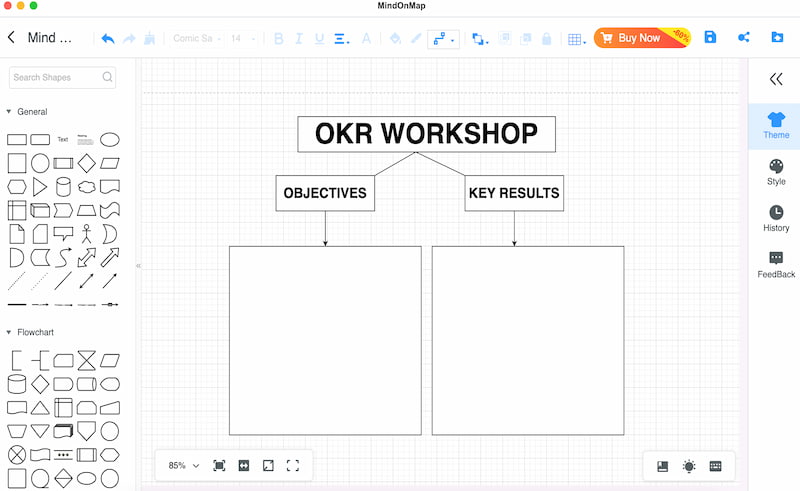Select the crossed-circle summing junction shape
Screen dimensions: 800x491
tap(17, 454)
